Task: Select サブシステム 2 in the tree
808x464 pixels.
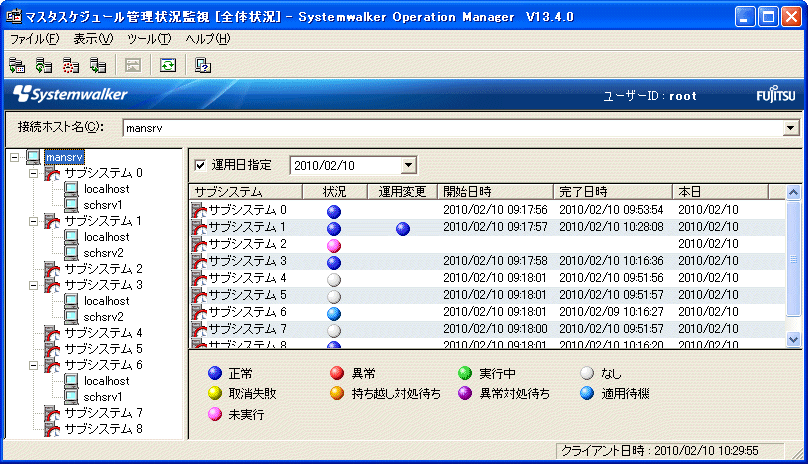Action: pyautogui.click(x=103, y=269)
